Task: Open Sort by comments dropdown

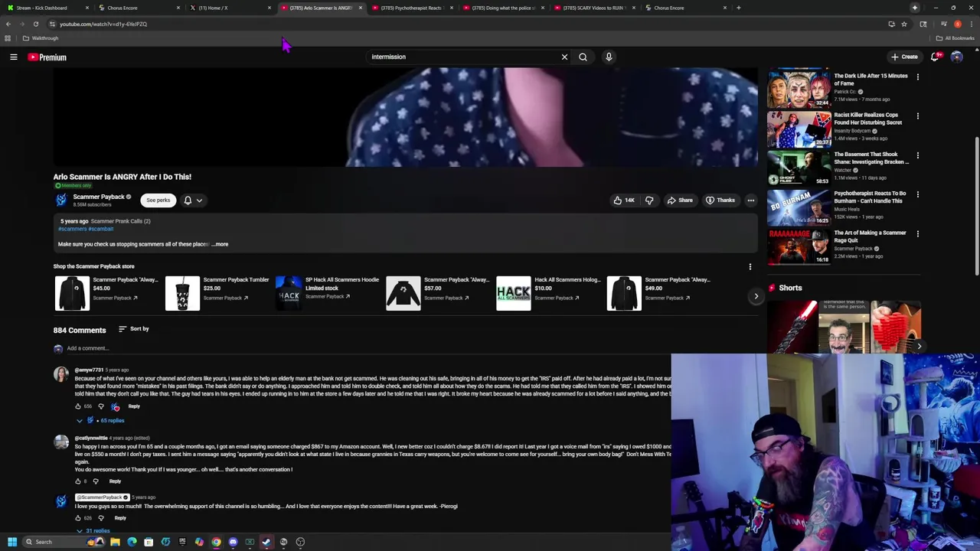Action: click(x=134, y=329)
